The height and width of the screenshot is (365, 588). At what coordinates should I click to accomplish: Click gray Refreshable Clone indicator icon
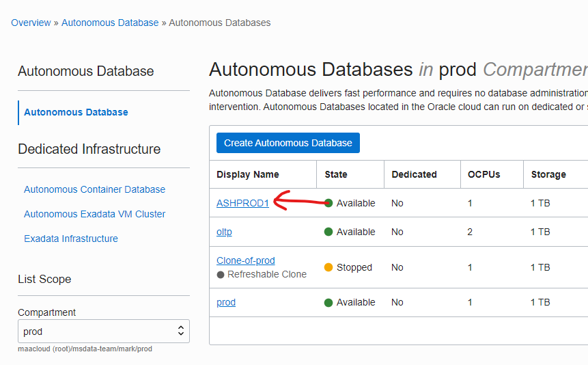click(221, 274)
